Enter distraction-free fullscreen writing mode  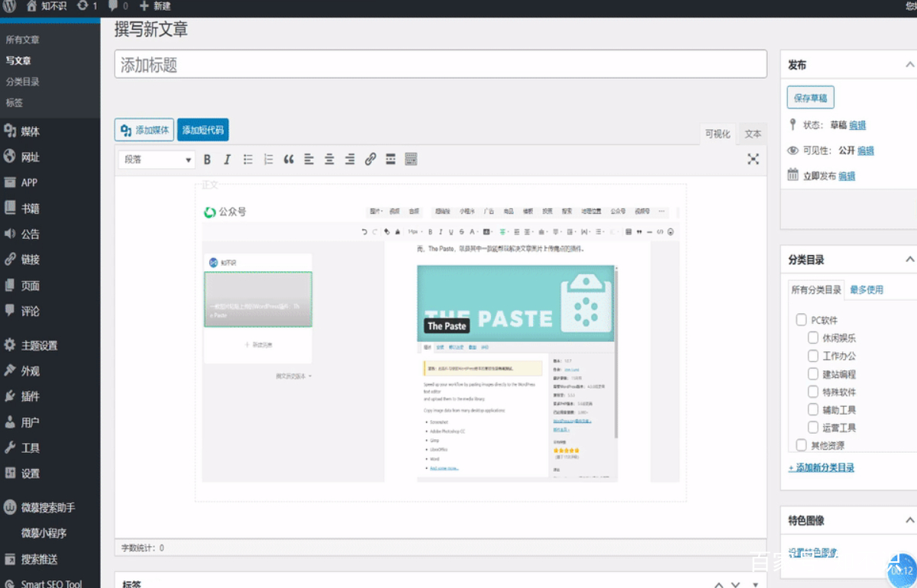pyautogui.click(x=753, y=159)
